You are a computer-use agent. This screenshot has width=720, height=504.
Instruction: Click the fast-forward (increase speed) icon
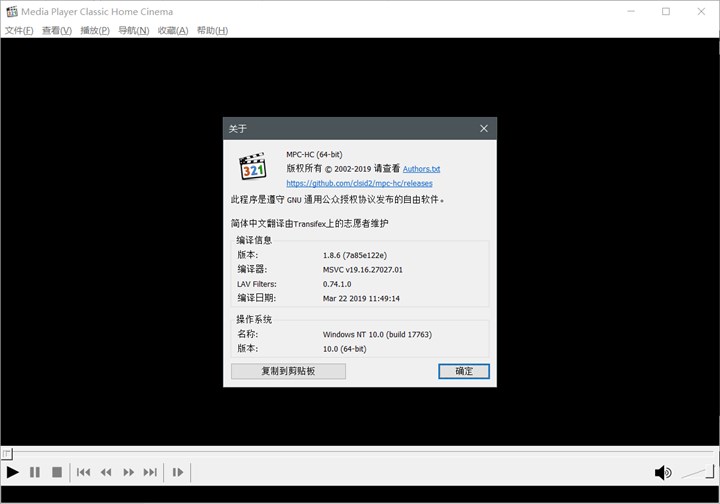point(129,472)
